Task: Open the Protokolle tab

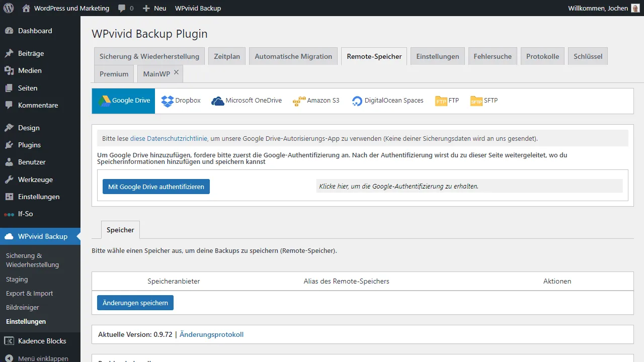Action: [542, 56]
